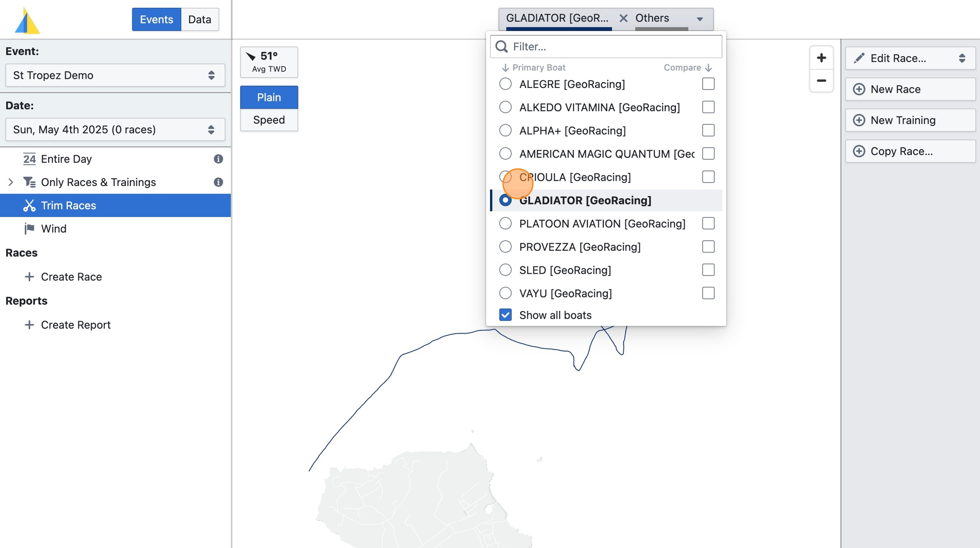Remove GLADIATOR selection with the X
The width and height of the screenshot is (980, 548).
[x=623, y=18]
